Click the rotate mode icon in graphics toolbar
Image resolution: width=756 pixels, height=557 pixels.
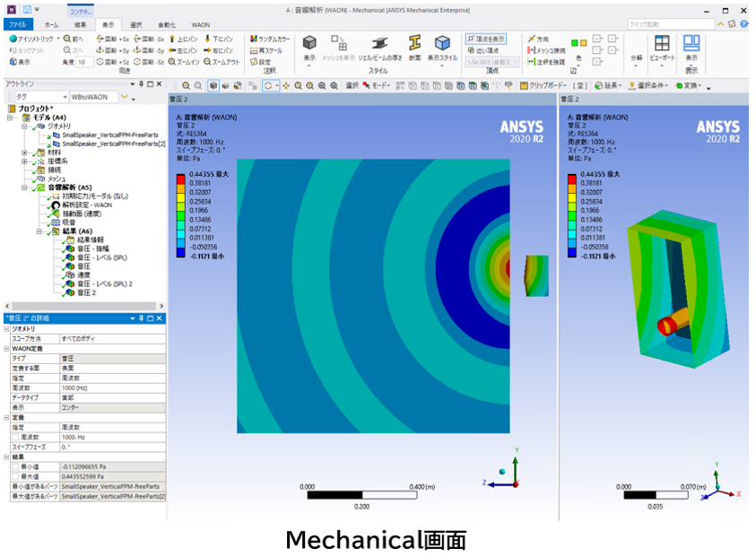268,86
